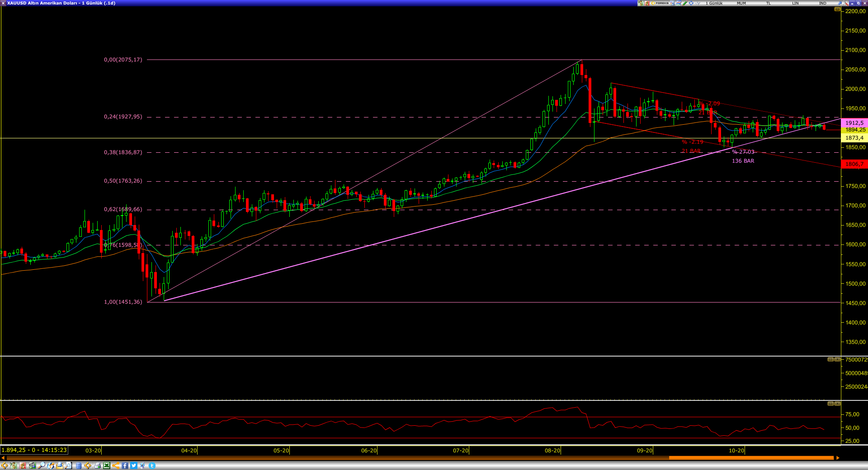Open the green money-hand icon in the bottom toolbar
The width and height of the screenshot is (868, 470).
click(x=14, y=465)
